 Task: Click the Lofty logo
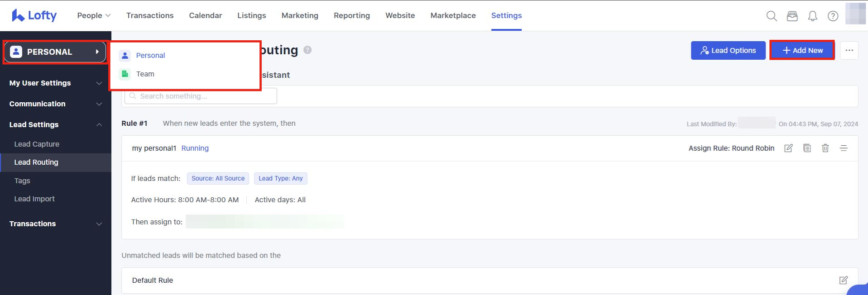coord(34,15)
